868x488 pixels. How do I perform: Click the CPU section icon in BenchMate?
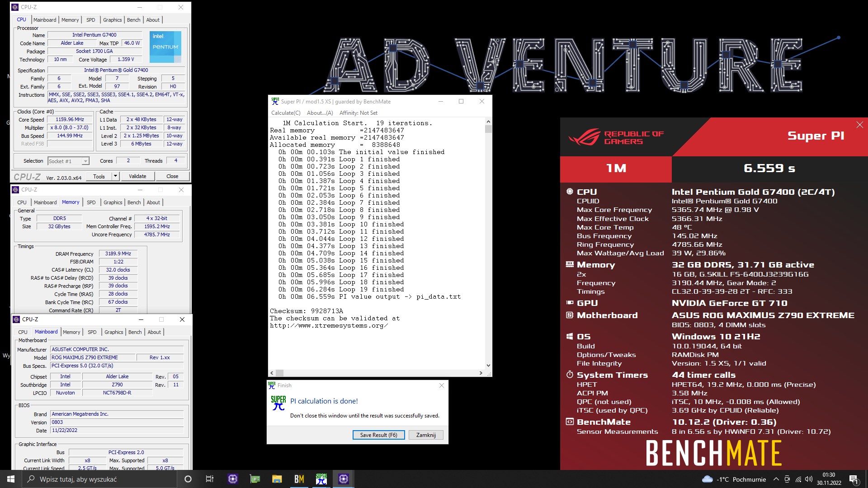click(x=570, y=192)
